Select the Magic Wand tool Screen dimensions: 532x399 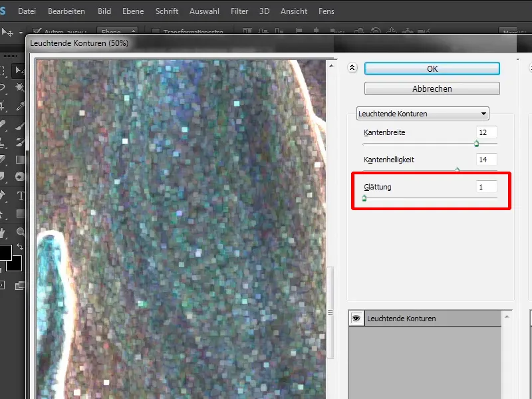point(20,88)
